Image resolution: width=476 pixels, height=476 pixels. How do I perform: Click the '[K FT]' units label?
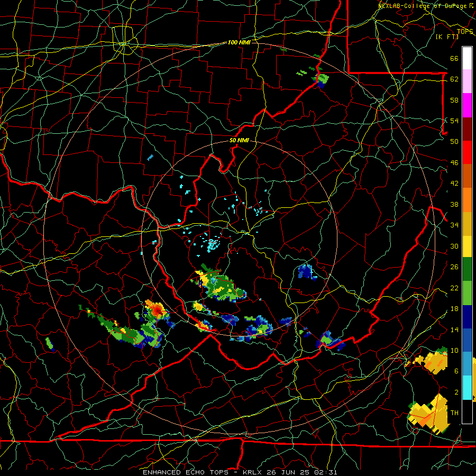[447, 36]
